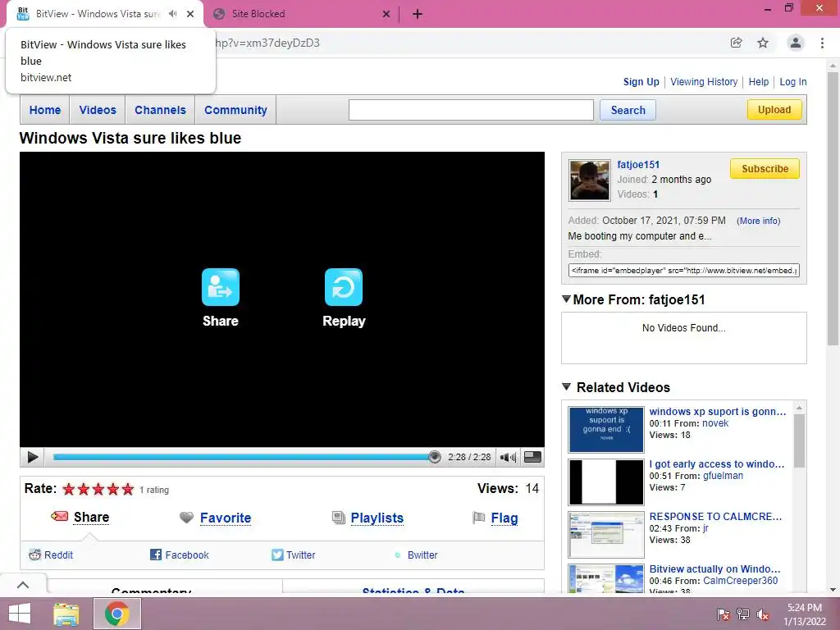This screenshot has height=630, width=840.
Task: Open 'RESPONSE TO CALMCRE...' related video
Action: tap(715, 517)
